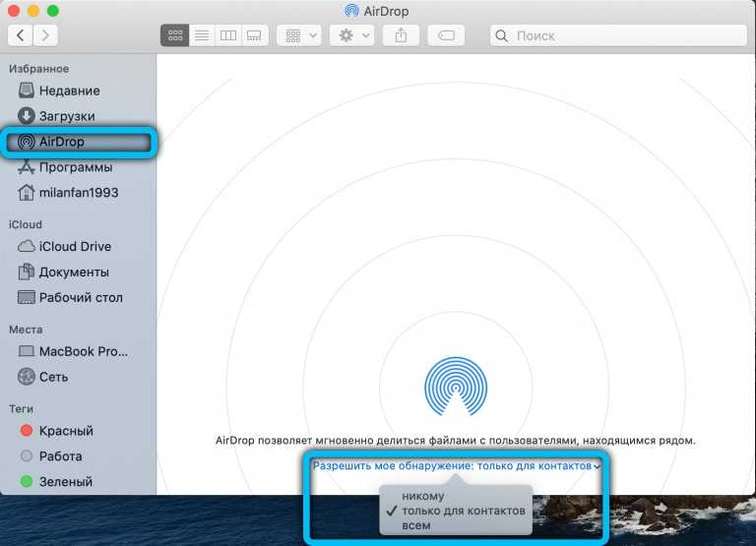Open the gear action menu
Screen dimensions: 756x546
pos(352,35)
